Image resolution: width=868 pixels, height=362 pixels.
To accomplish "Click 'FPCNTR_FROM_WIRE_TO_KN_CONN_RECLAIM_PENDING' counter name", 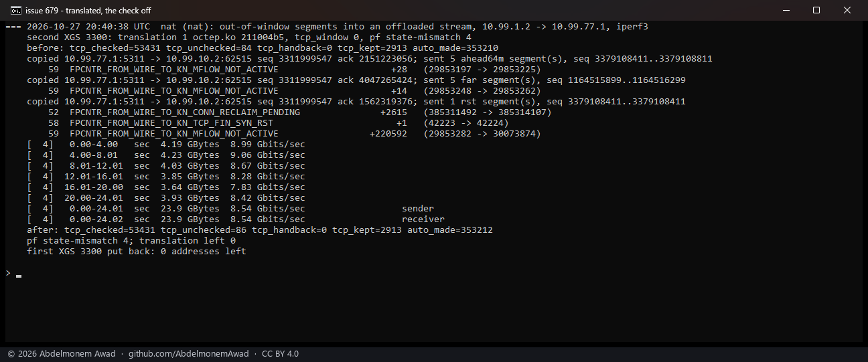I will tap(185, 112).
